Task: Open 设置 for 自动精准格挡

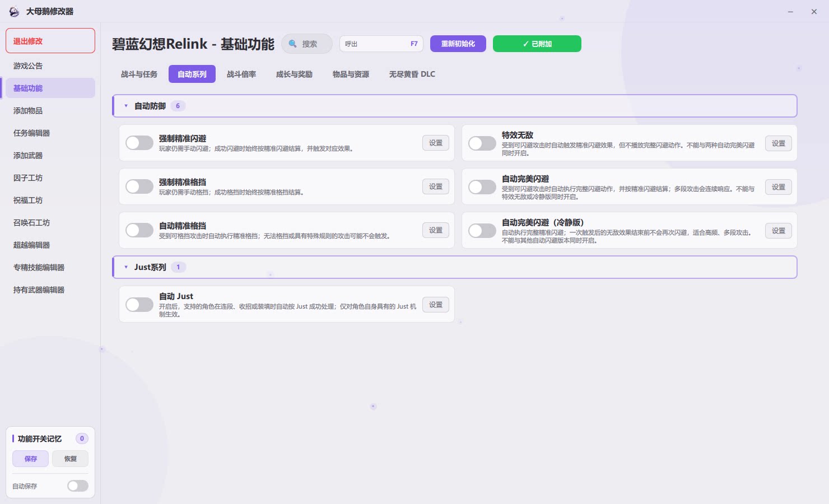Action: pos(436,230)
